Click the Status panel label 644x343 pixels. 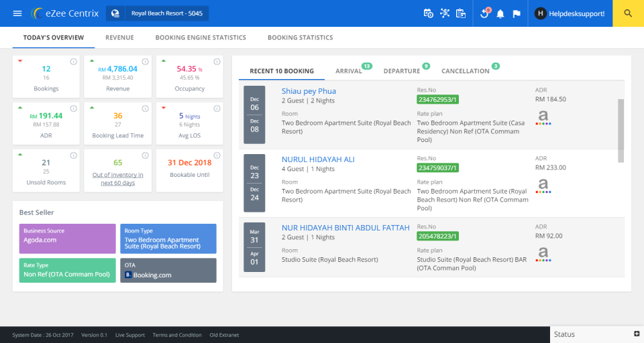pyautogui.click(x=564, y=334)
